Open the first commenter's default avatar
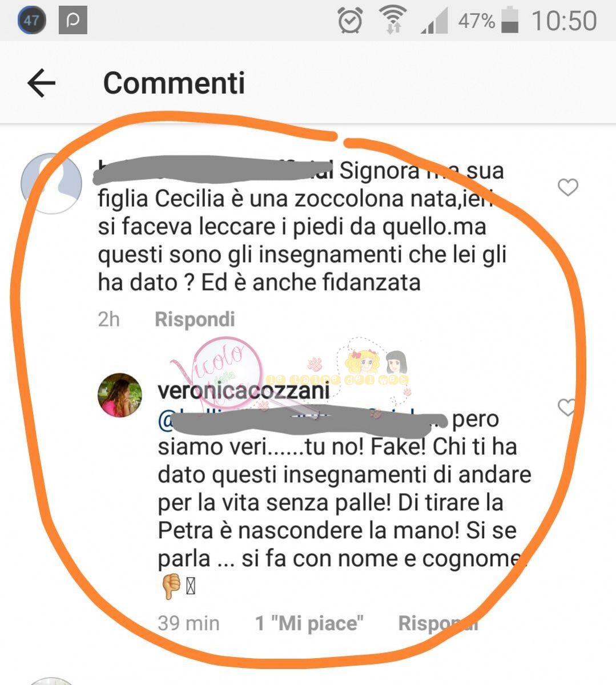616x685 pixels. click(51, 183)
